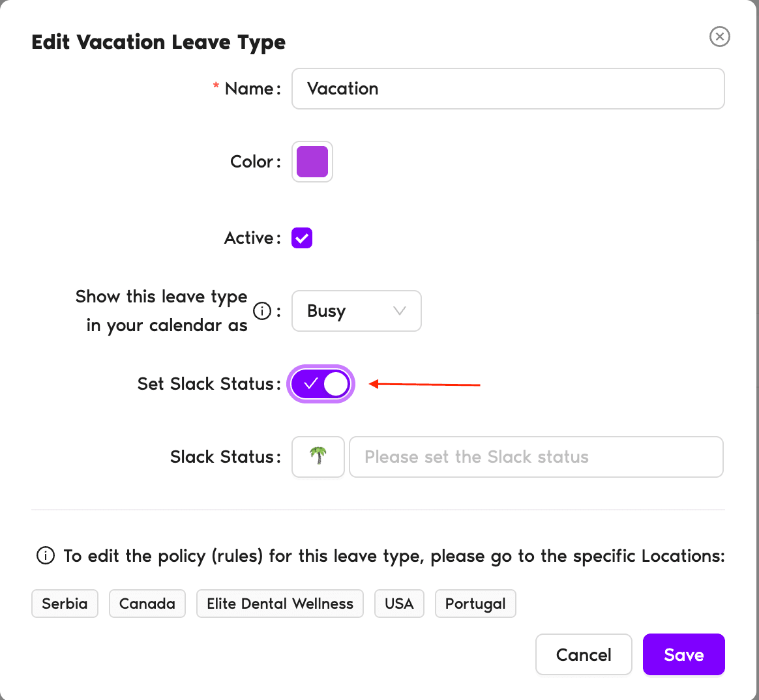
Task: Close the Edit Vacation Leave Type dialog
Action: pos(719,36)
